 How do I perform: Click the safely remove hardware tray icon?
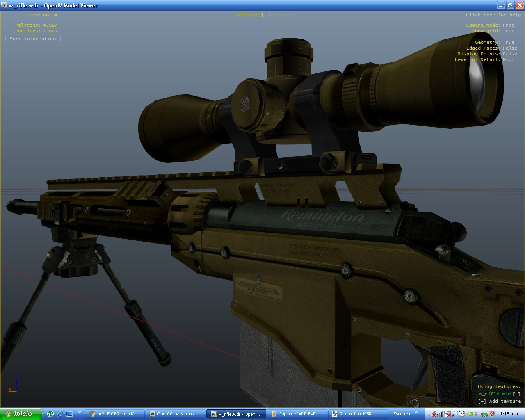pos(484,414)
